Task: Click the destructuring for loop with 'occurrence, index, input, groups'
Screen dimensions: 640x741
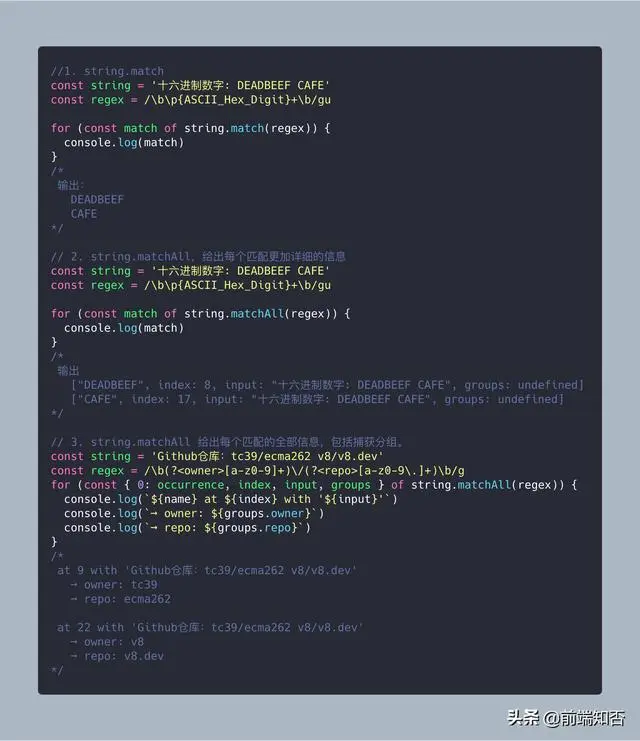Action: click(314, 485)
